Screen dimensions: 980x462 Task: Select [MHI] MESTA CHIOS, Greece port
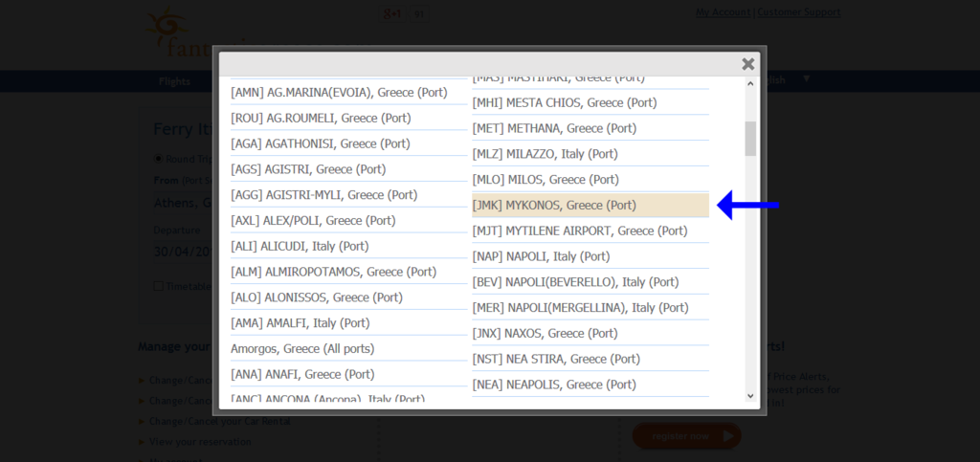[x=590, y=102]
